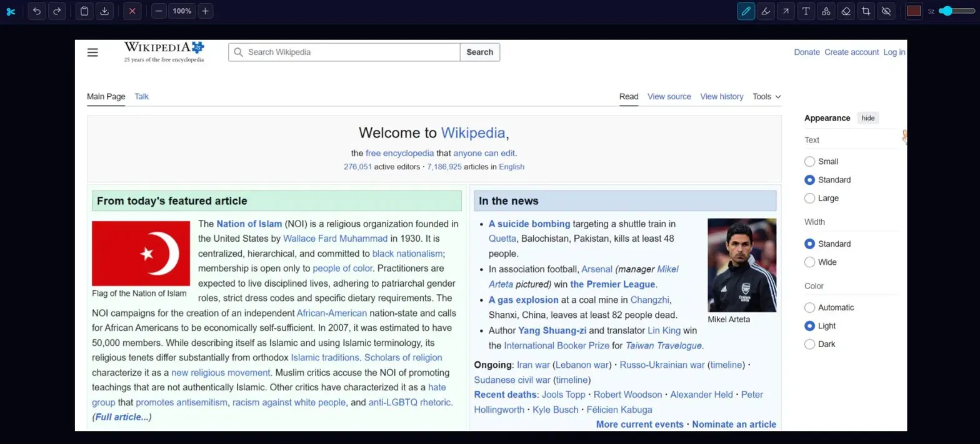
Task: Select the Pencil drawing tool
Action: click(x=746, y=11)
